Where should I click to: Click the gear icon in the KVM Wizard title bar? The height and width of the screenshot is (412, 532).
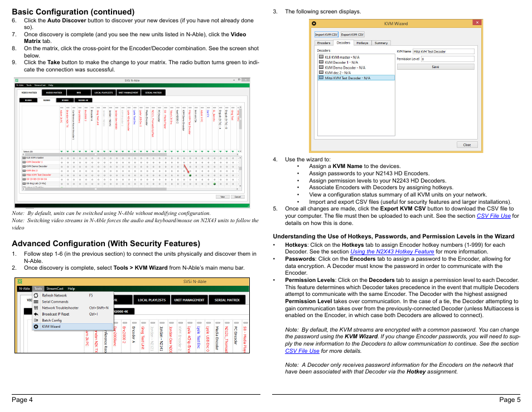(314, 23)
